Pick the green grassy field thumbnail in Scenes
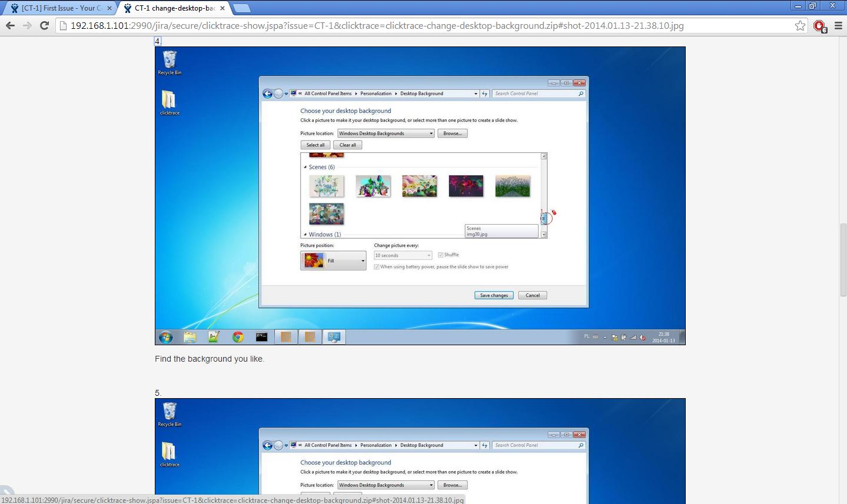Screen dimensions: 847x504 click(513, 186)
